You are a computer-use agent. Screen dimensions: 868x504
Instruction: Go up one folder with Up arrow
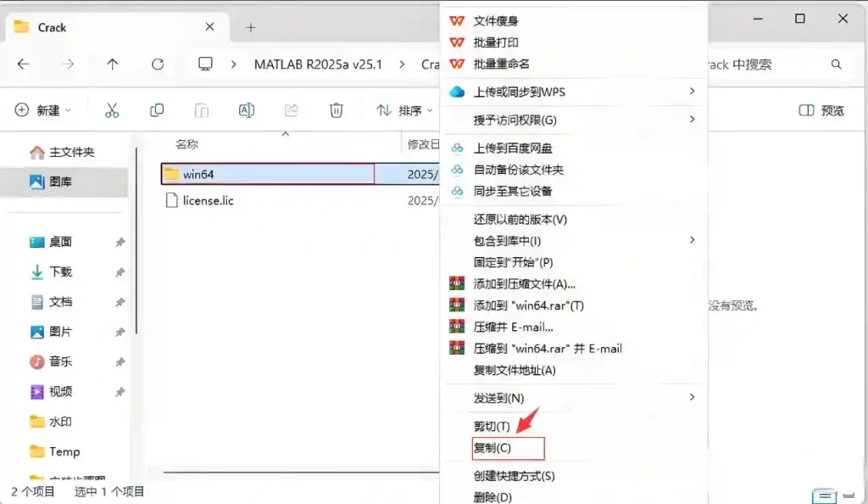(113, 64)
